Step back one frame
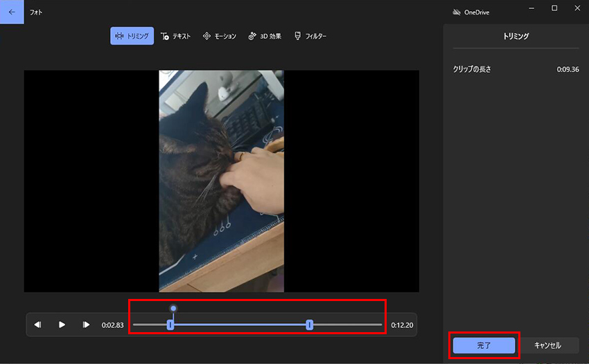589x364 pixels. (37, 325)
